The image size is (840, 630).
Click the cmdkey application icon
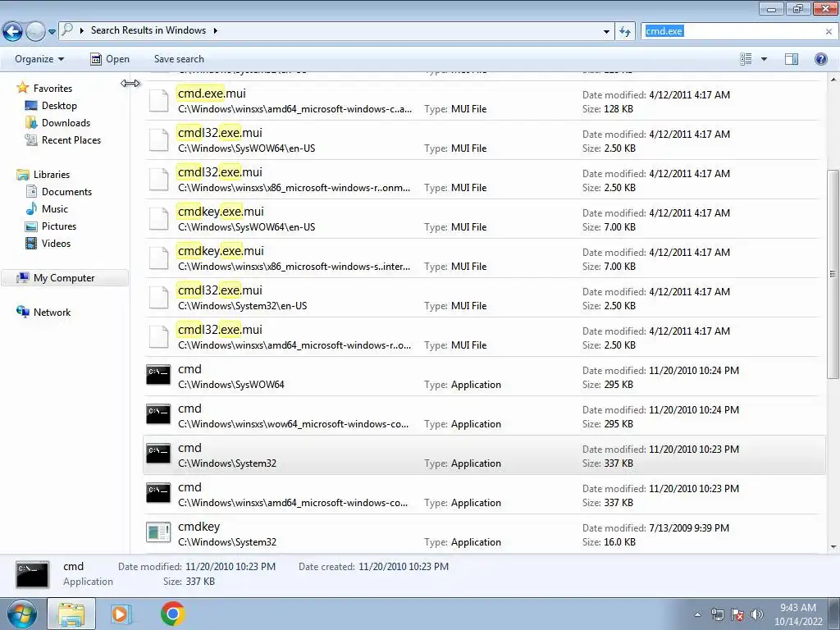(158, 532)
